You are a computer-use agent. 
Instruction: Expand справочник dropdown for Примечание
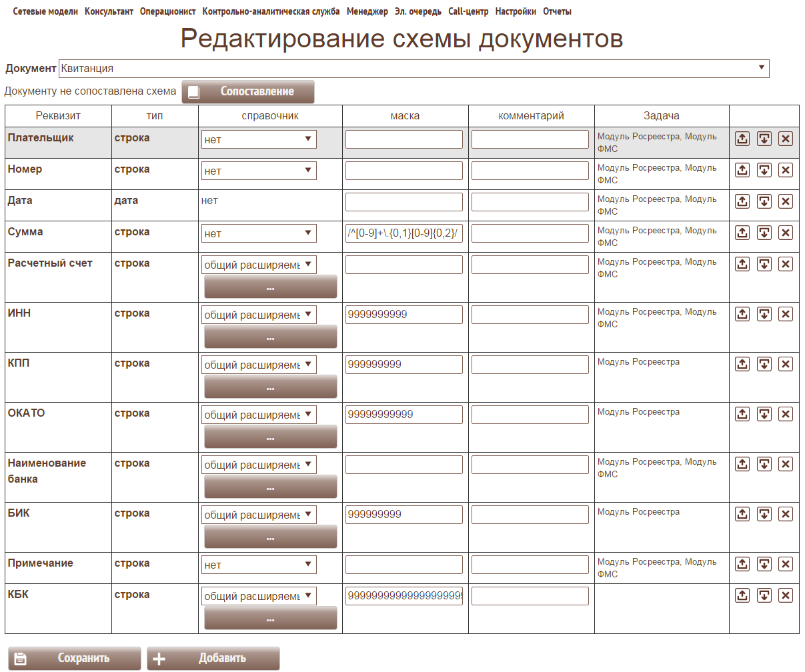(259, 565)
